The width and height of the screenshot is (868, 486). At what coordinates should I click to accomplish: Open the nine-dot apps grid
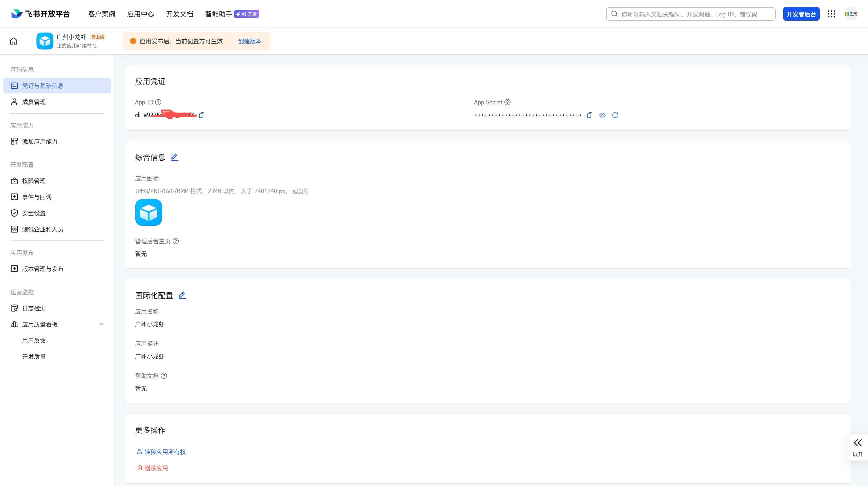[831, 14]
